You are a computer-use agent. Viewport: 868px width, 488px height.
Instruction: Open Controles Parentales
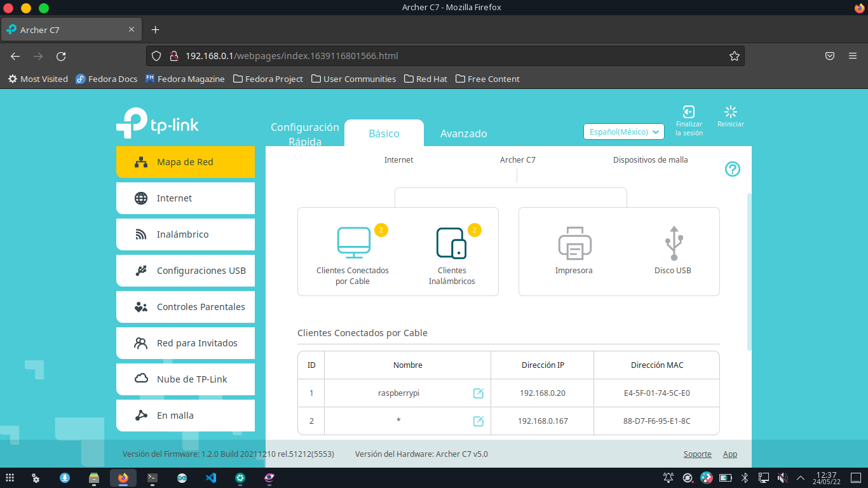click(186, 307)
